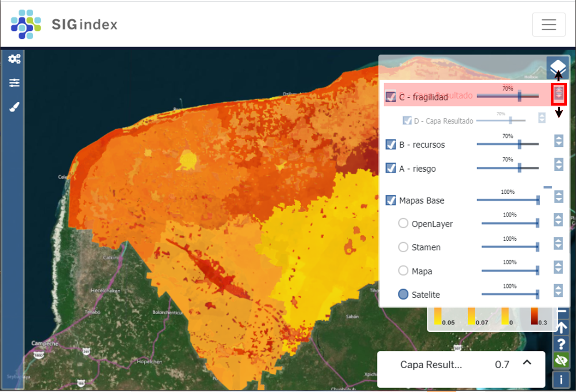Click the A - riesgo layer name
This screenshot has width=576, height=392.
pyautogui.click(x=417, y=169)
